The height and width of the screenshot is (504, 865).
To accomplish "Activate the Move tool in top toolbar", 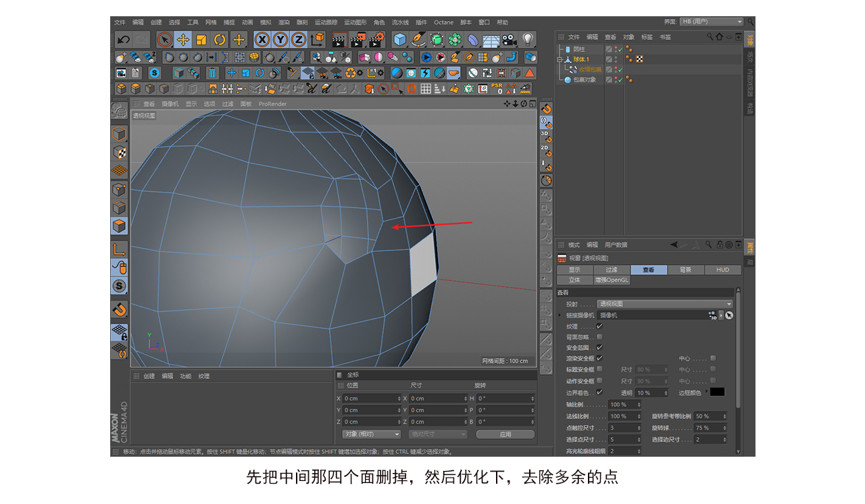I will [x=183, y=40].
